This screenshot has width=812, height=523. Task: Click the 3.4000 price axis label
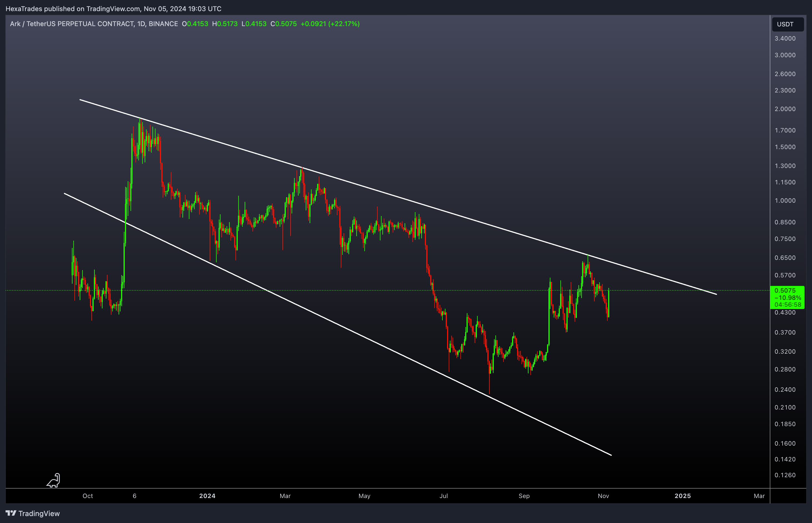[785, 38]
